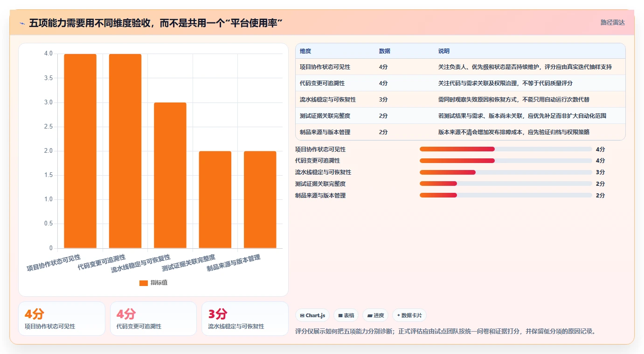Screen dimensions: 644x354
Task: Click the 数据卡片 chip
Action: tap(409, 315)
